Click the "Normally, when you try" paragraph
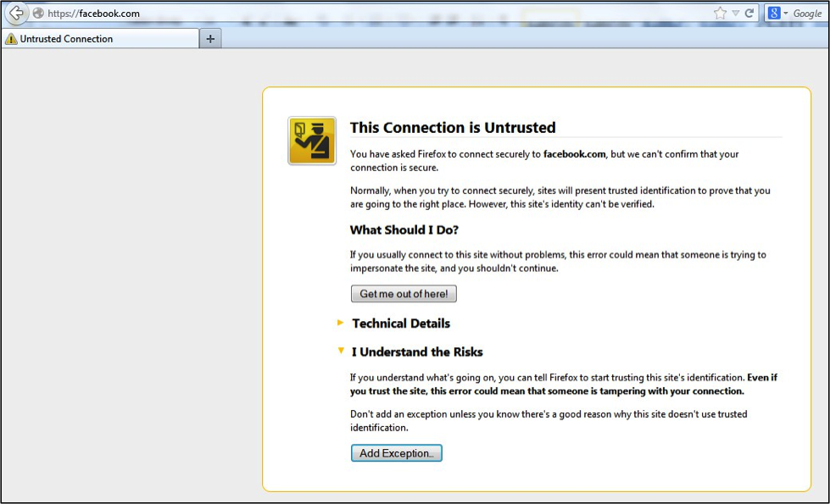Viewport: 830px width, 504px height. point(560,197)
